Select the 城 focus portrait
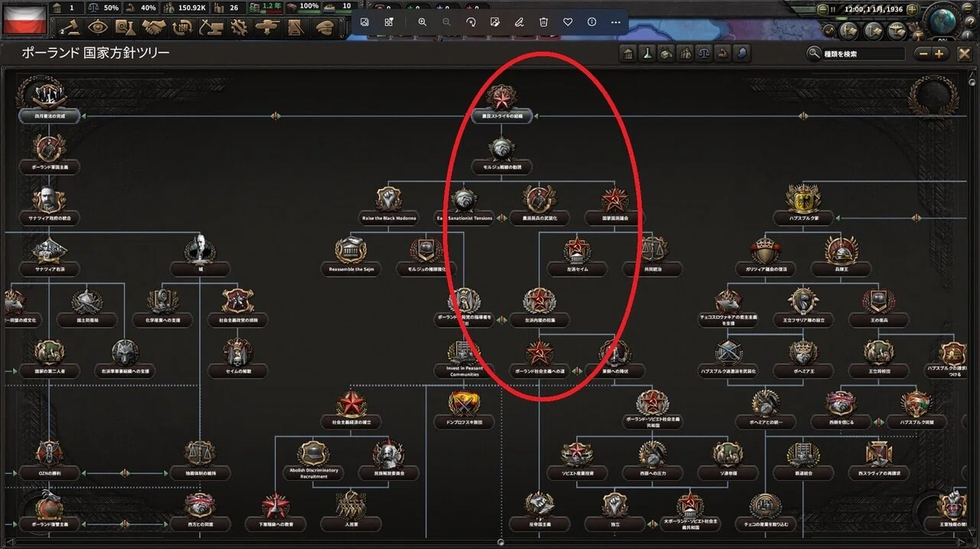980x549 pixels. click(200, 250)
